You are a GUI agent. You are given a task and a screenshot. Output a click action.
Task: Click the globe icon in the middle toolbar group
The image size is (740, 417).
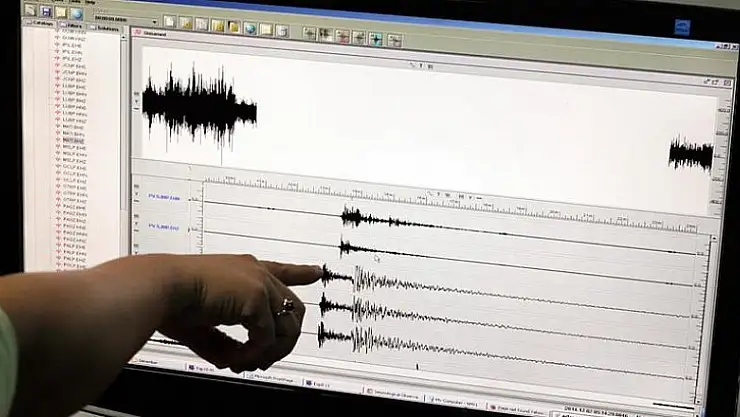(249, 28)
